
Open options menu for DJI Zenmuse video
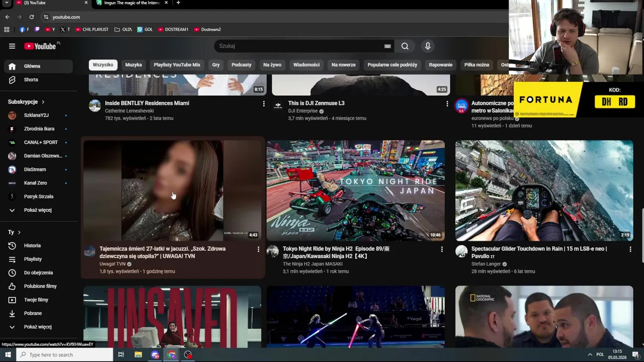tap(447, 104)
